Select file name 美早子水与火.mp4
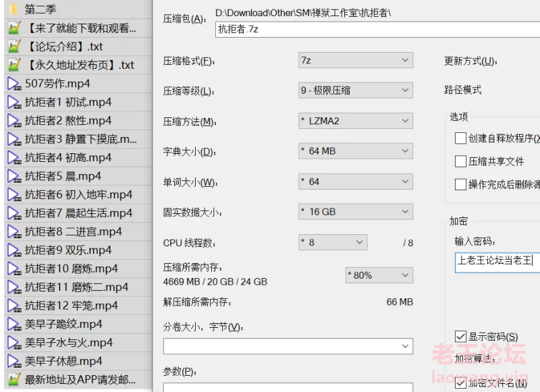 point(69,343)
